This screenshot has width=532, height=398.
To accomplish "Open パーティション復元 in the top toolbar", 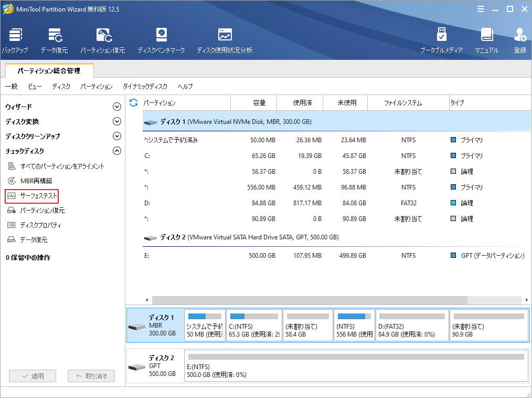I will tap(103, 41).
